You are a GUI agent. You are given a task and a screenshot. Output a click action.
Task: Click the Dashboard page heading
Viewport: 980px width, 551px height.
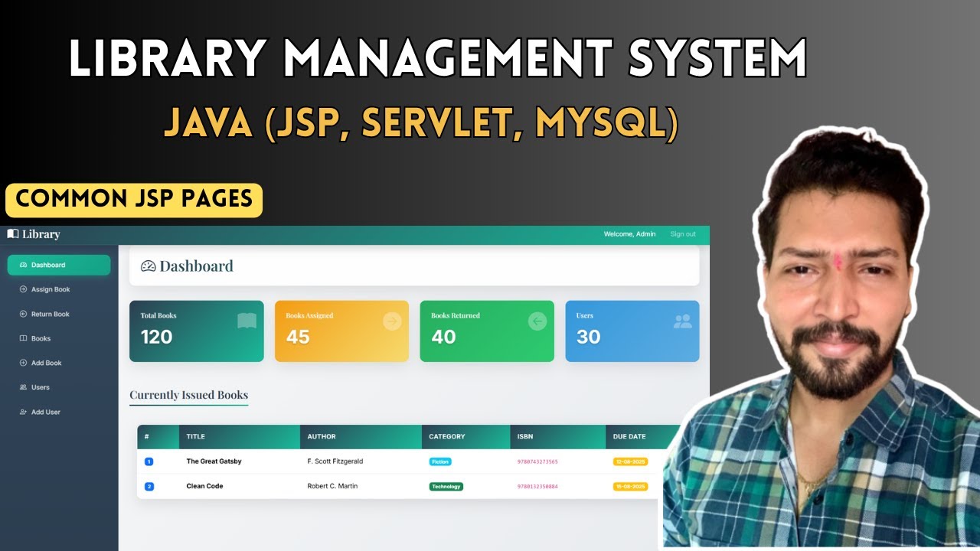(x=196, y=266)
